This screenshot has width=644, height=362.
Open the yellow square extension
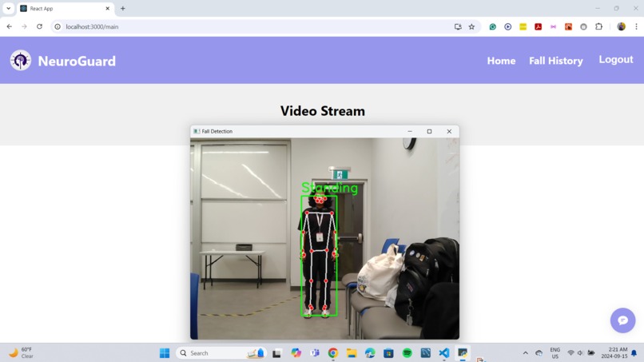point(523,26)
